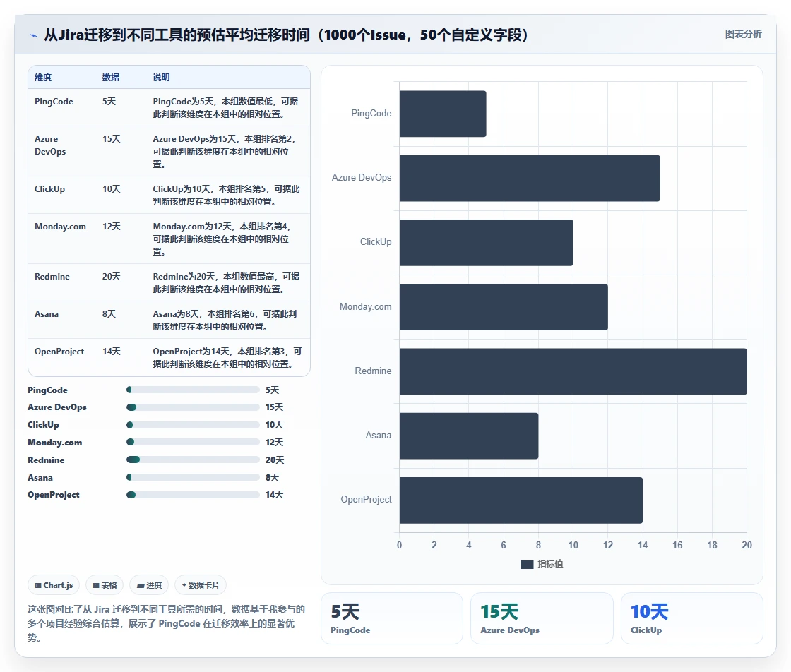Click the 说明 column header
The height and width of the screenshot is (672, 791).
pos(162,77)
